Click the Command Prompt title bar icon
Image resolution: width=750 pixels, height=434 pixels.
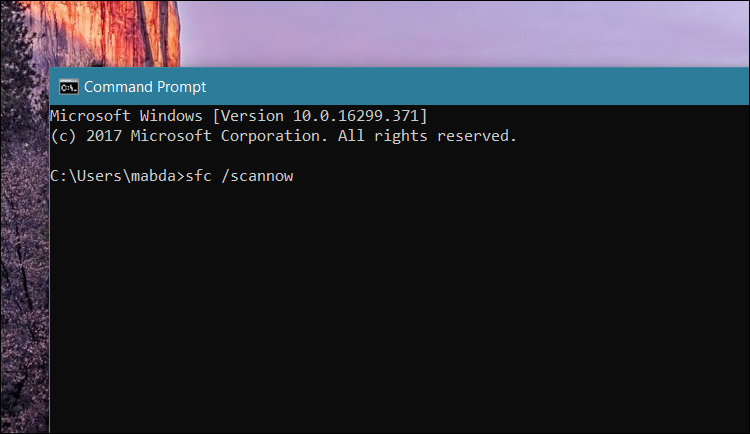coord(69,87)
